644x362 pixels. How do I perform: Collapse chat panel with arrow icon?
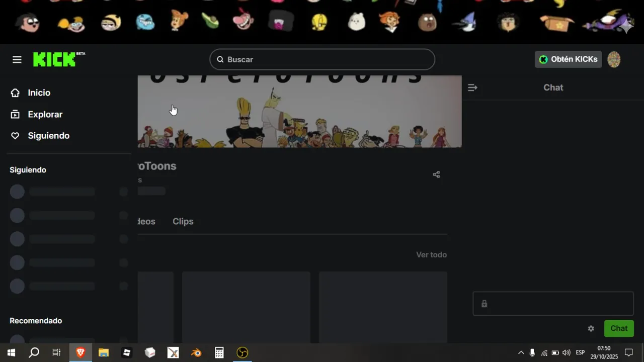pos(472,87)
